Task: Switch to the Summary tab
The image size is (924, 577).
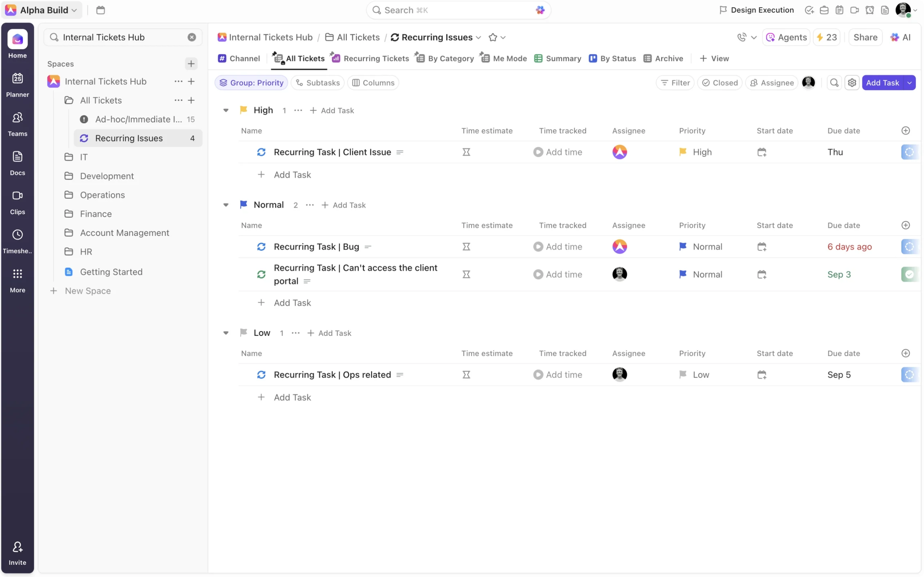Action: [x=557, y=58]
